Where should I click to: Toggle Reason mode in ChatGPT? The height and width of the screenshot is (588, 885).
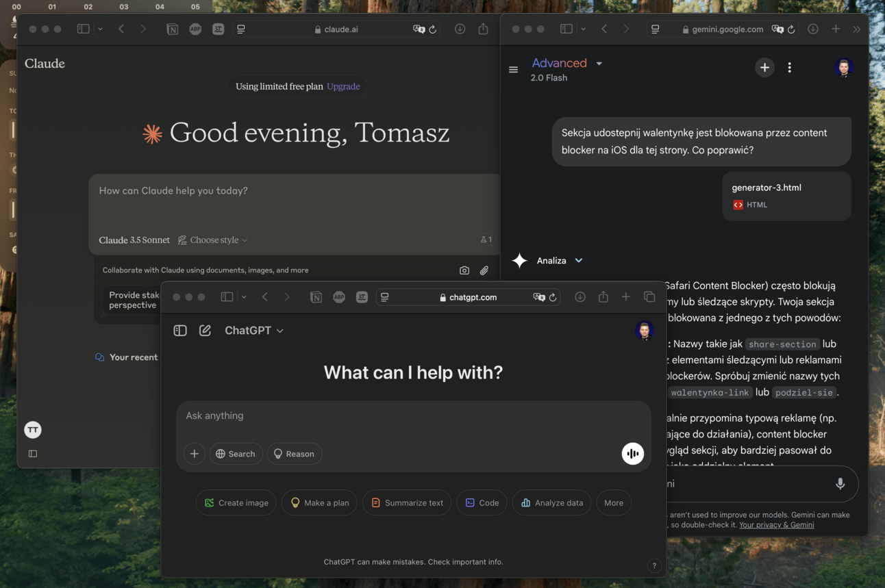click(x=295, y=454)
